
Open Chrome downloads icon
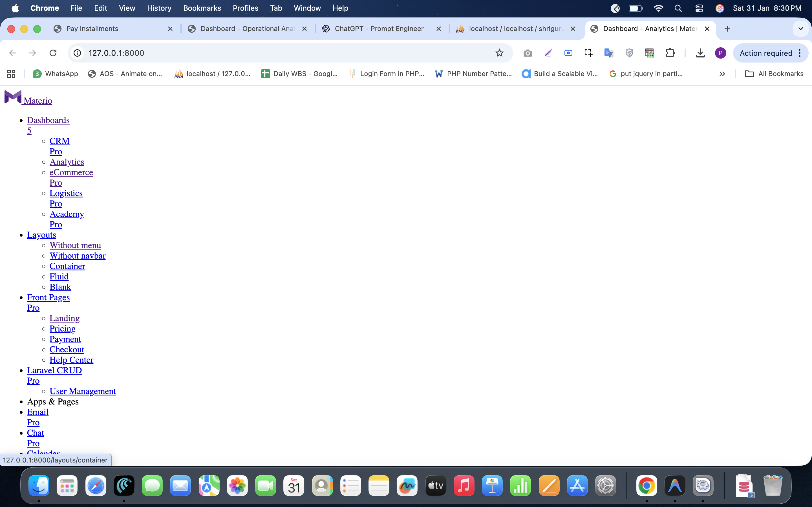point(700,53)
